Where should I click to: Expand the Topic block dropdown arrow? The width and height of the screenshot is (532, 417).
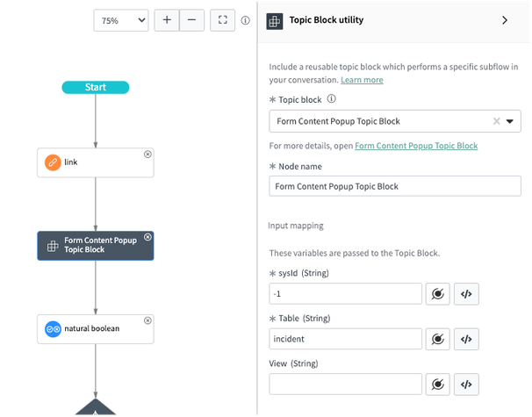(509, 121)
